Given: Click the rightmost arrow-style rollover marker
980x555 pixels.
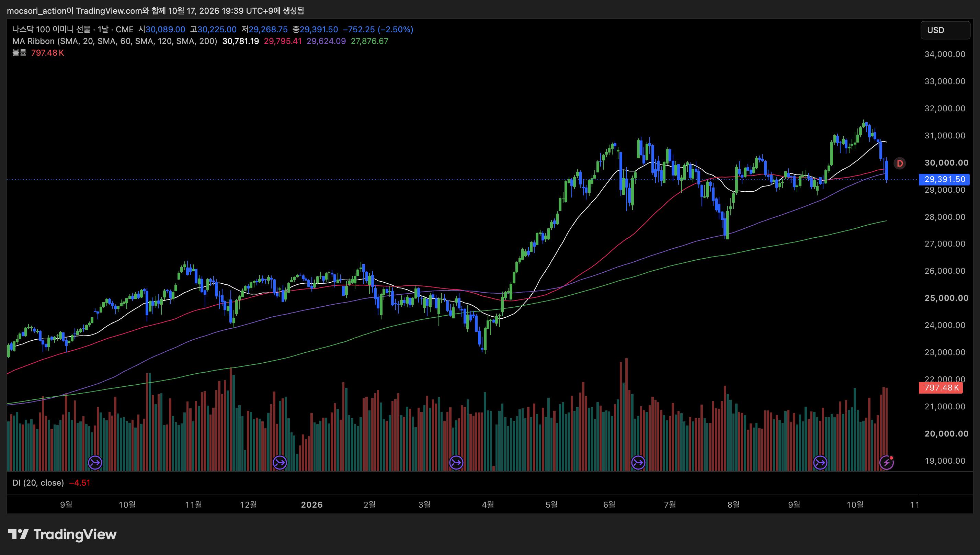Looking at the screenshot, I should pos(820,463).
